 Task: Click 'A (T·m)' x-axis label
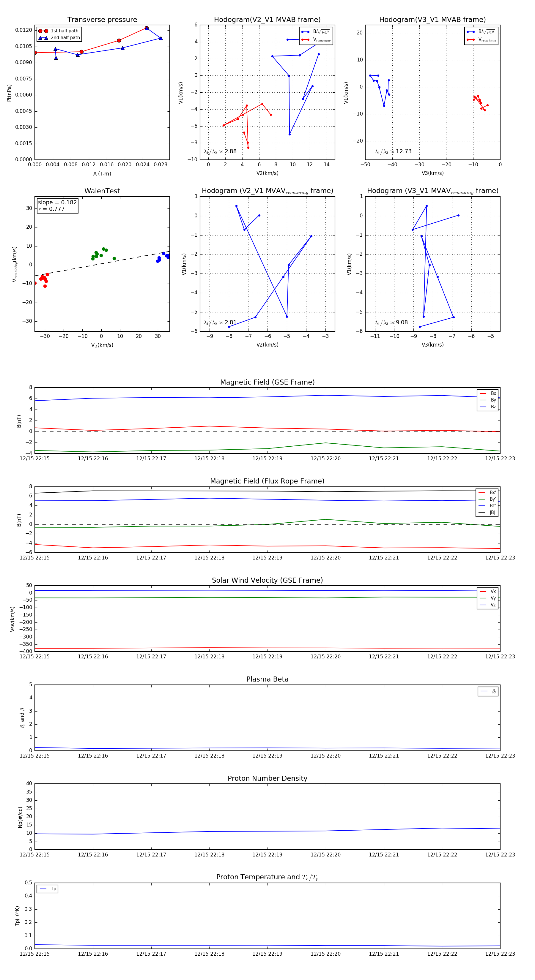coord(102,174)
